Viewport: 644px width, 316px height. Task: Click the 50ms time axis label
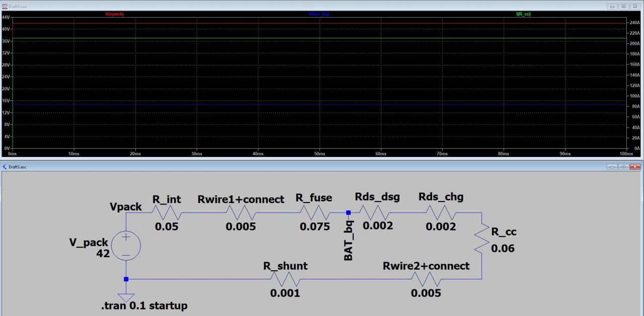[319, 154]
